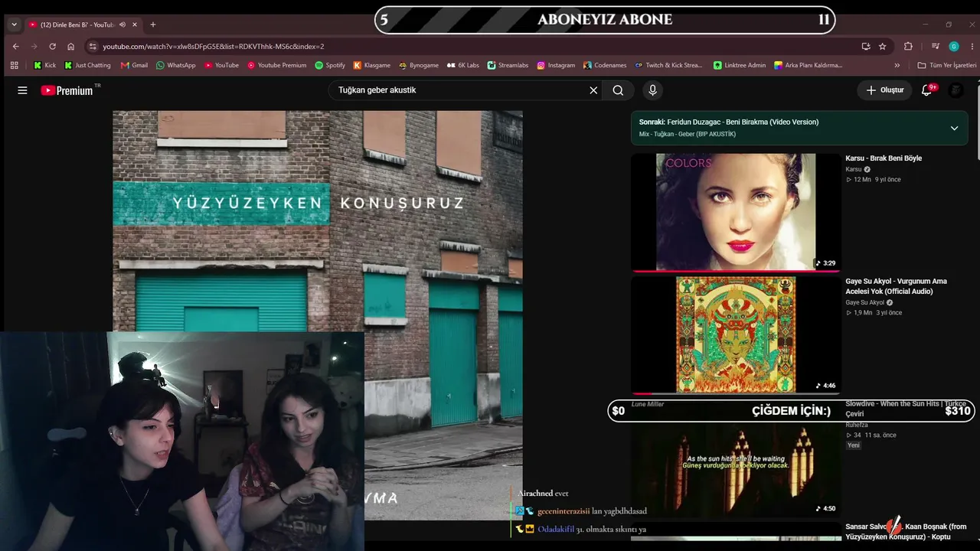This screenshot has width=980, height=551.
Task: Start voice search with the microphone
Action: tap(652, 90)
